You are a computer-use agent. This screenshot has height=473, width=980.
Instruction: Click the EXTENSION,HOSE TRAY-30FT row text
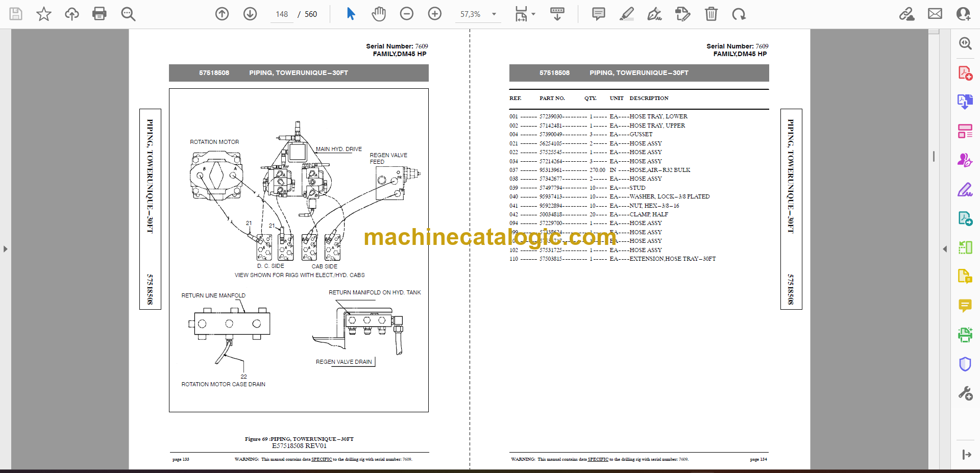(673, 259)
